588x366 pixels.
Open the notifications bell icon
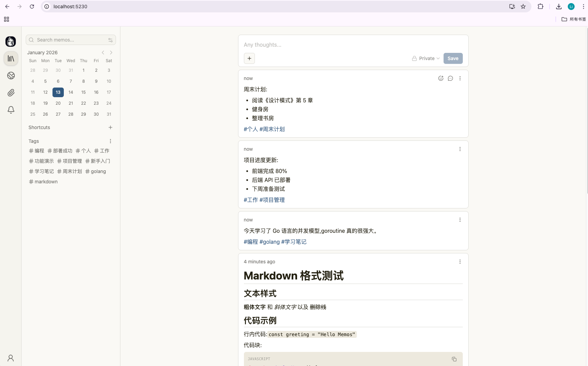[11, 110]
